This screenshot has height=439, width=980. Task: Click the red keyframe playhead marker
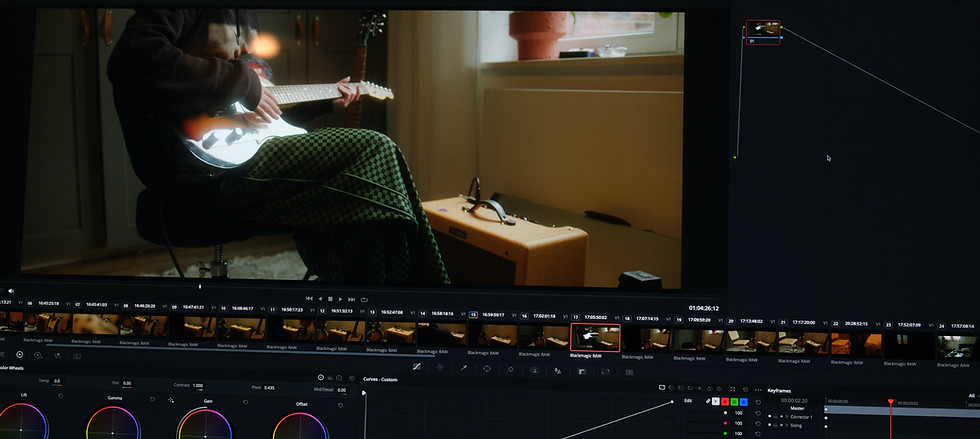(x=891, y=401)
